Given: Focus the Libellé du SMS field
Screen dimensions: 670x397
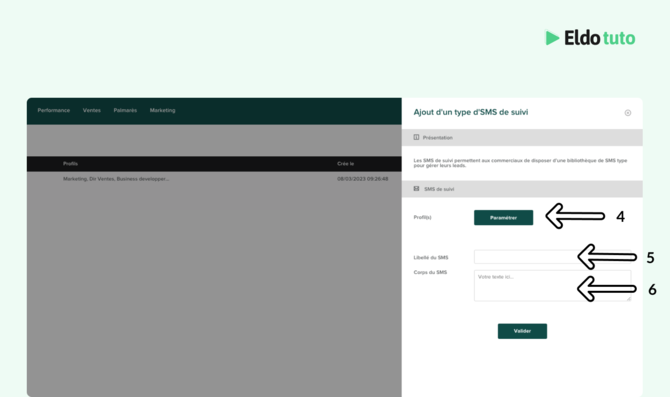Looking at the screenshot, I should pos(552,257).
